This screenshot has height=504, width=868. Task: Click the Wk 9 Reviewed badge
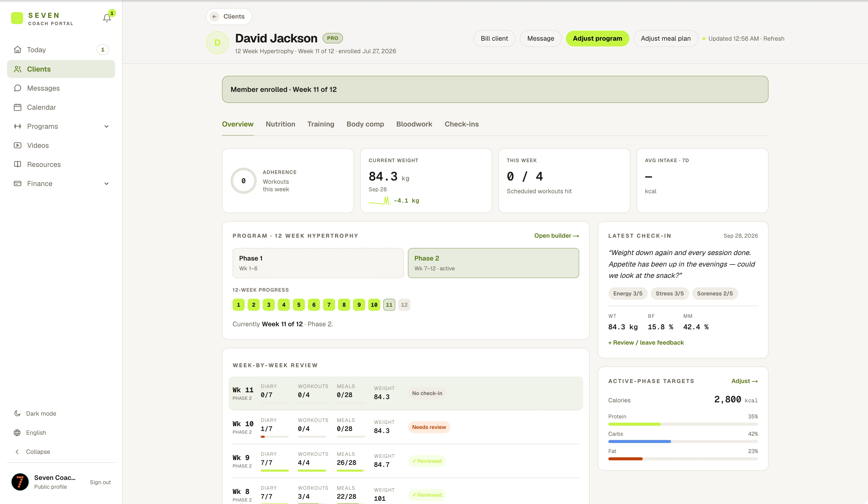[x=427, y=461]
